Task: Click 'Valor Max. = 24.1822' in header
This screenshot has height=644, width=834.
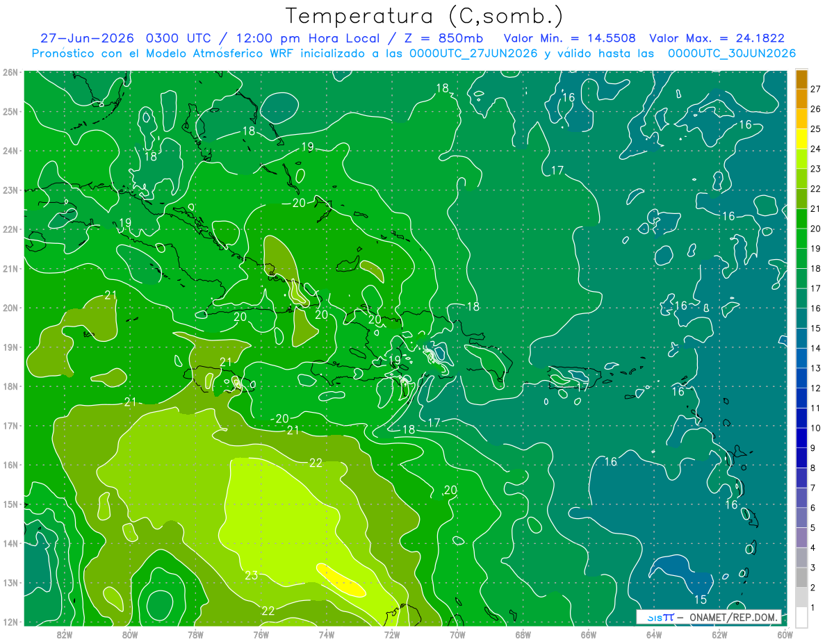Action: point(717,38)
